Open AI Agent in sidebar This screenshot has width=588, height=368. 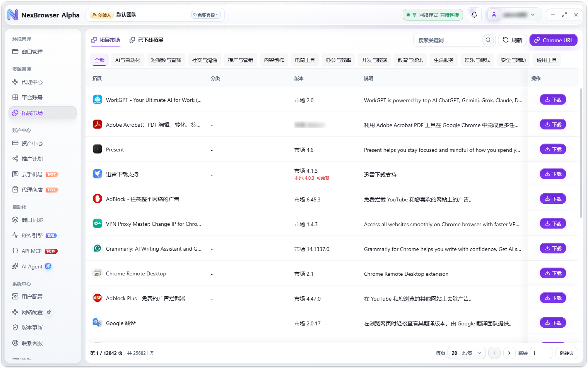(43, 267)
